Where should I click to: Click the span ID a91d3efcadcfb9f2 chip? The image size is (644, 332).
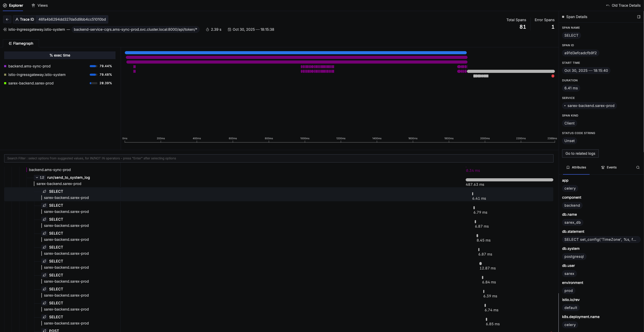(x=580, y=53)
